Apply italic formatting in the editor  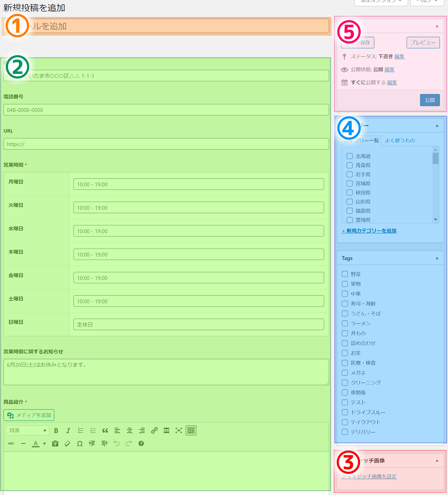[68, 430]
